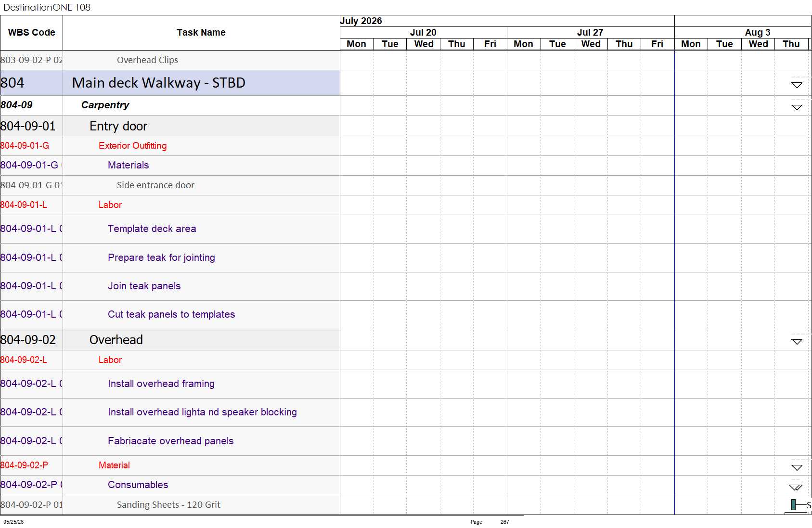Click summary marker on Material 804-09-02-P row
The width and height of the screenshot is (812, 528).
click(797, 467)
